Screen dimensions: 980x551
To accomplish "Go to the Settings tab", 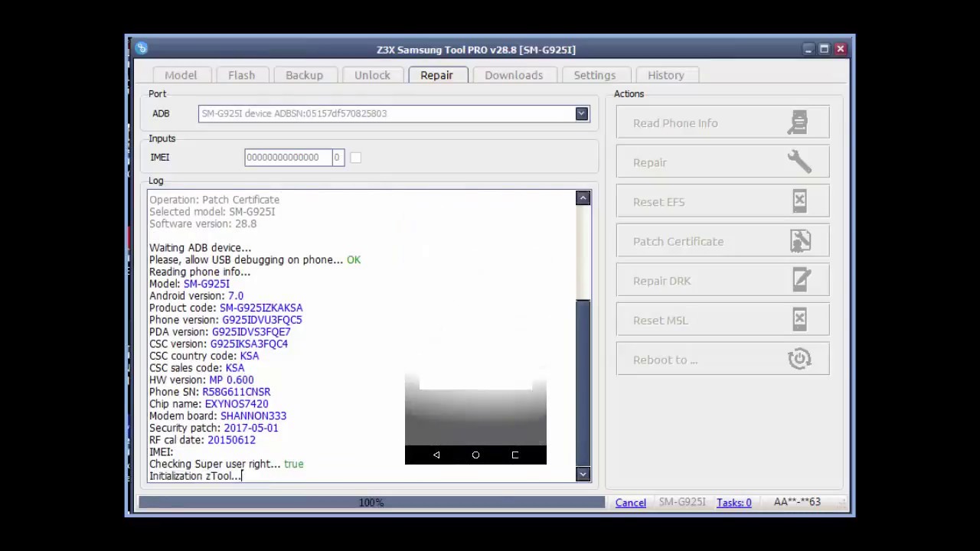I will click(x=595, y=75).
